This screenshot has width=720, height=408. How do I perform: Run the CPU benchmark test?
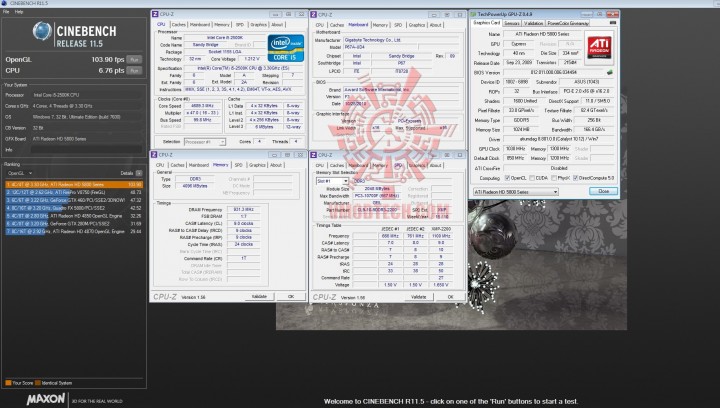(134, 71)
